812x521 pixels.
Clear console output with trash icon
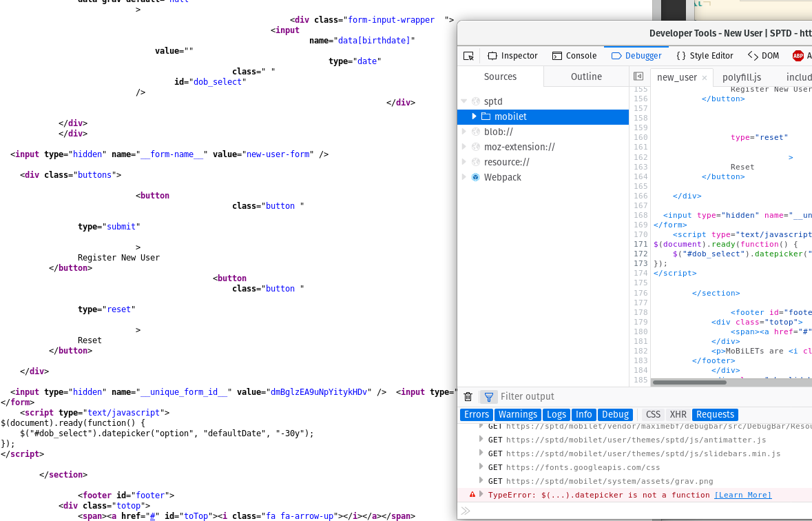coord(468,396)
